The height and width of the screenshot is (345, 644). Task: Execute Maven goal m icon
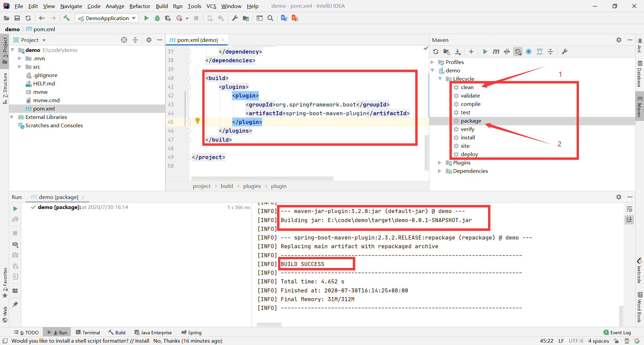click(496, 52)
